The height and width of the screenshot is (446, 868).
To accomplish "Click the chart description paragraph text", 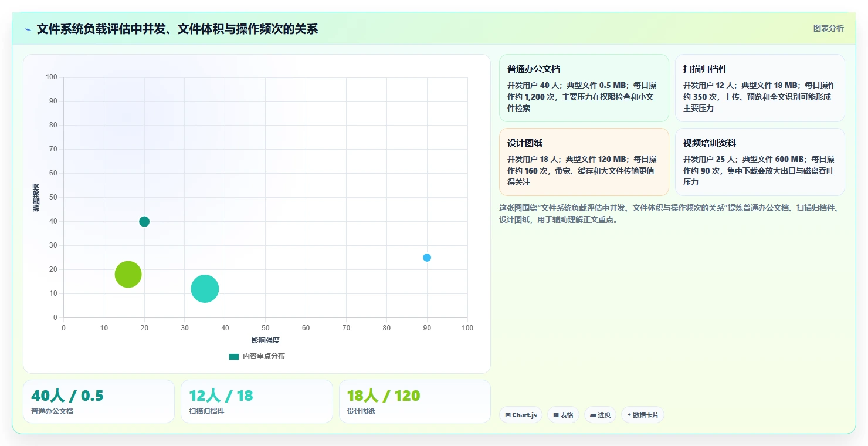I will 672,214.
